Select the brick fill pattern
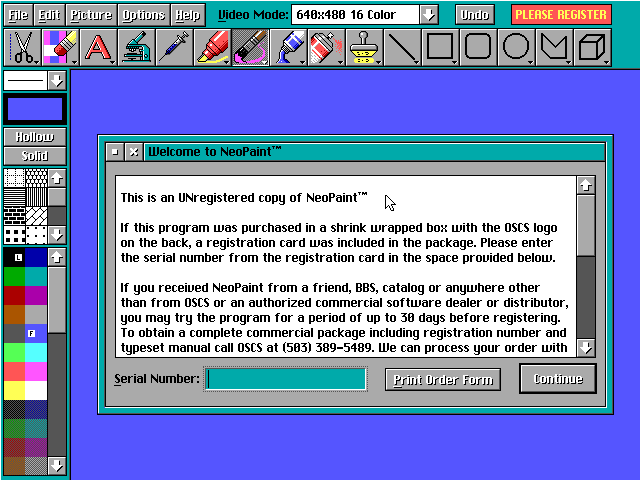The height and width of the screenshot is (480, 640). [x=15, y=216]
